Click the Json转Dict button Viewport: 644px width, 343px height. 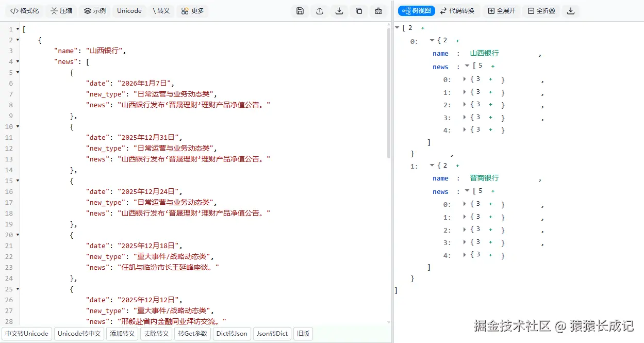272,334
